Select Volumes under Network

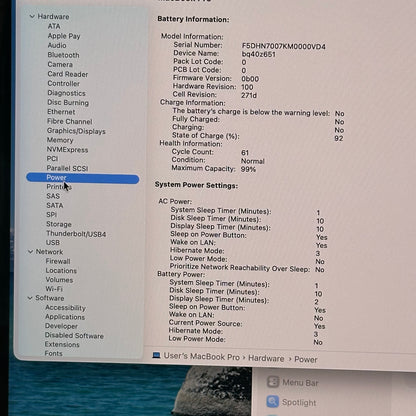59,280
